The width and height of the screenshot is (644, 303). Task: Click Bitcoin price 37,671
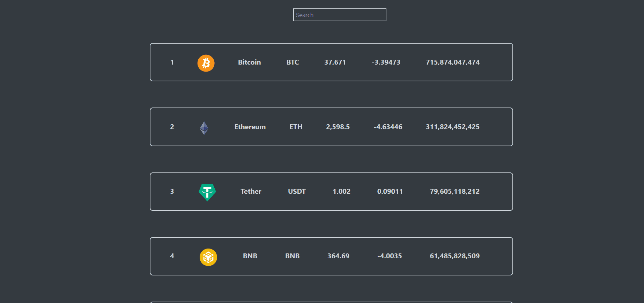[335, 62]
